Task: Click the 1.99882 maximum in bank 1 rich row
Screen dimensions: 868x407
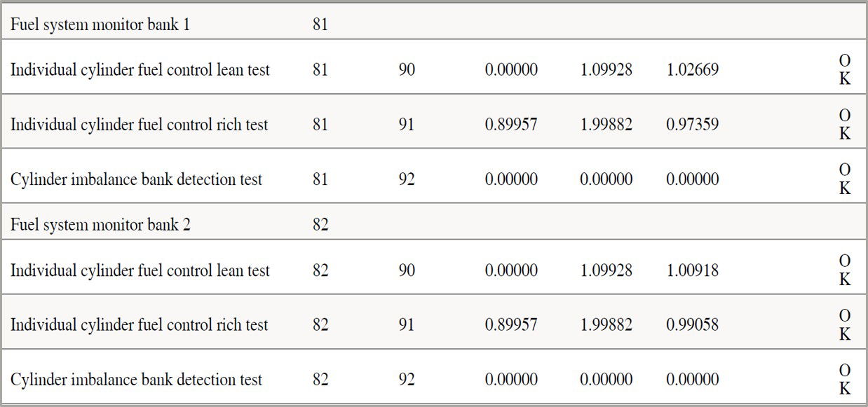Action: (x=606, y=125)
